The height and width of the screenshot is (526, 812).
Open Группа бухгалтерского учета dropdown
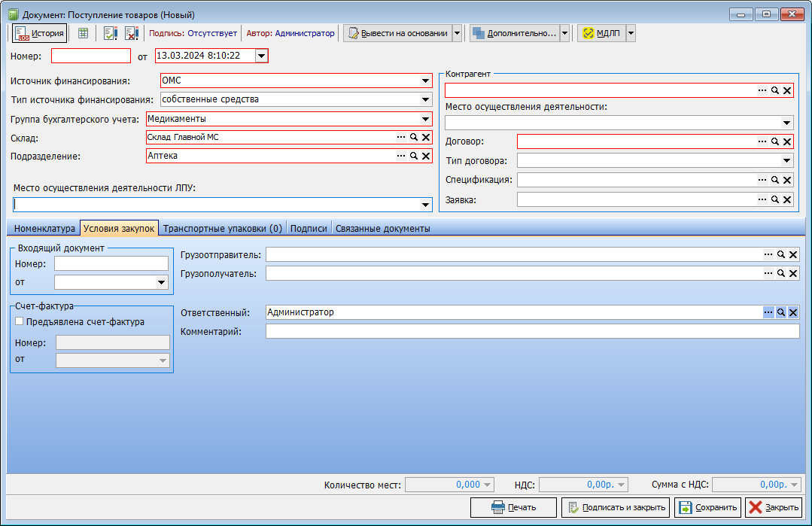point(425,119)
